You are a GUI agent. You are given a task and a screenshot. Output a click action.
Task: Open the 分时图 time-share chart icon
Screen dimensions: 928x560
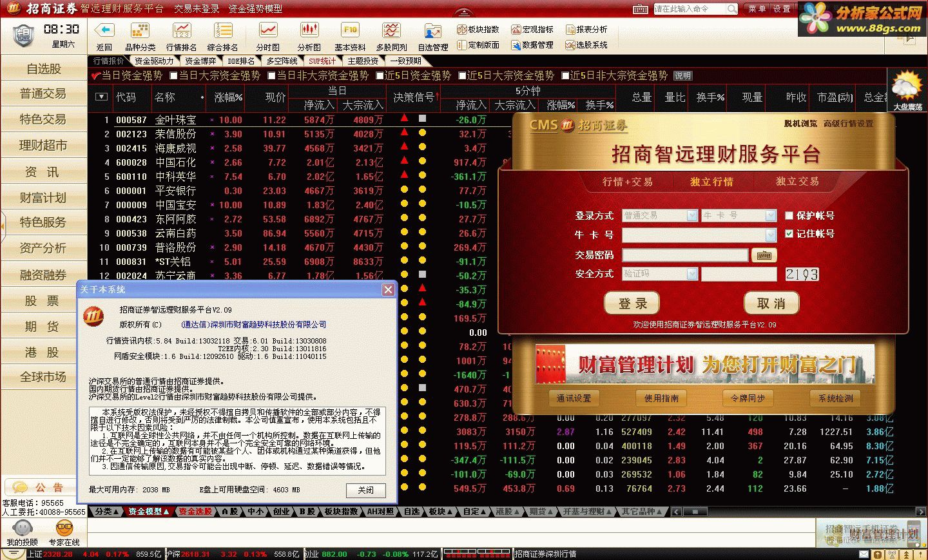(x=268, y=30)
